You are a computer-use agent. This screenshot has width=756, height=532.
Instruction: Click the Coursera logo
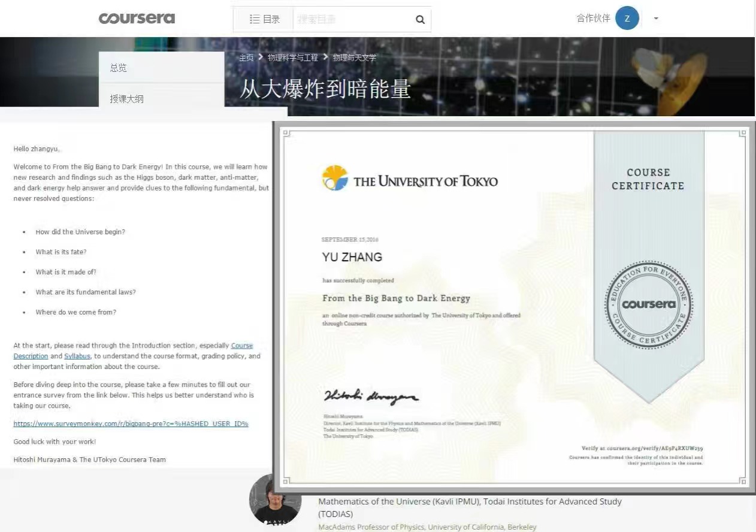pos(137,19)
